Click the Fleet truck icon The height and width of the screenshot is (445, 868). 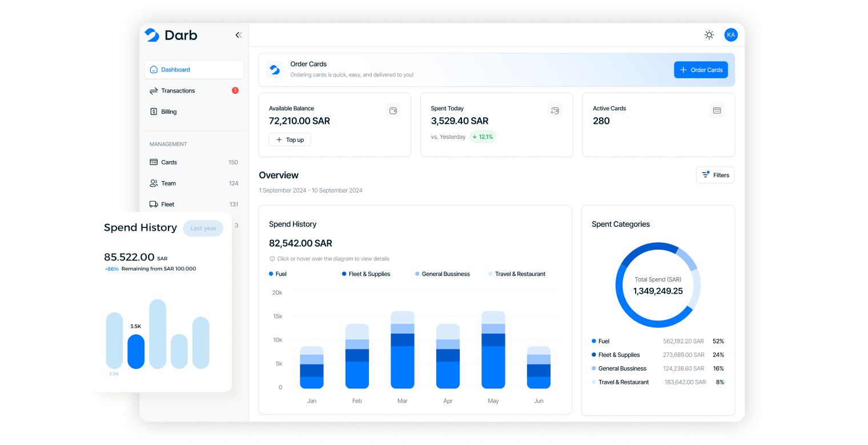coord(154,205)
